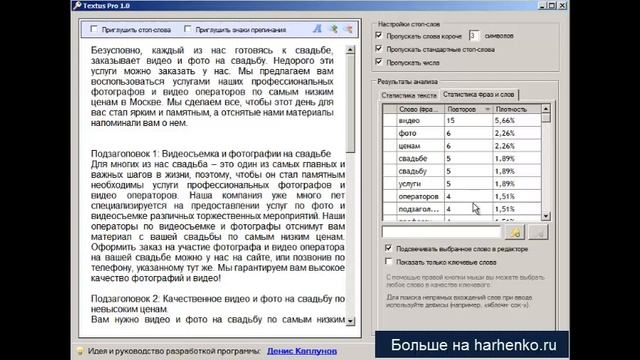The height and width of the screenshot is (360, 640).
Task: Select the 'подзагол...' word row
Action: (x=462, y=209)
